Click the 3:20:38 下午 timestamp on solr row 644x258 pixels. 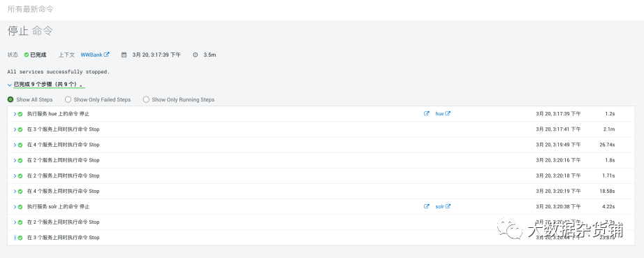pyautogui.click(x=558, y=207)
